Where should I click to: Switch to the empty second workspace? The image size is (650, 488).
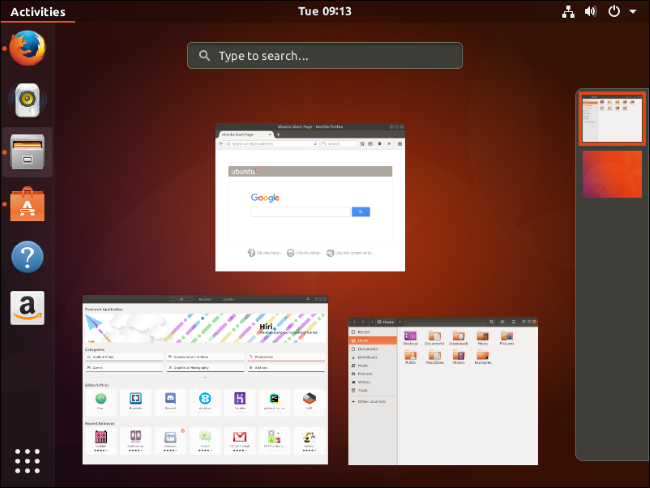pos(612,174)
